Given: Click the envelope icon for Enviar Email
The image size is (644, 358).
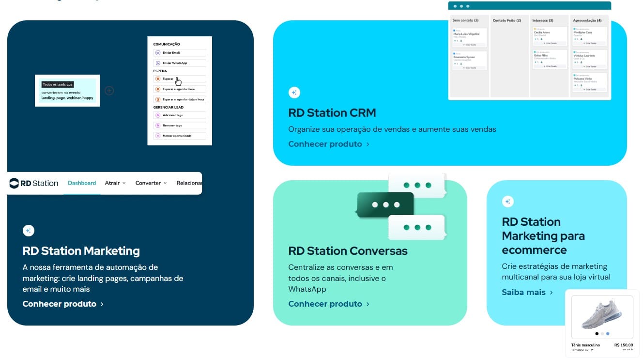Looking at the screenshot, I should [x=157, y=53].
